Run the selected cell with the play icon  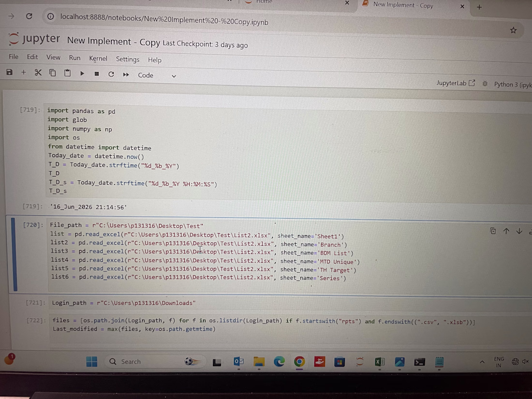pos(82,74)
